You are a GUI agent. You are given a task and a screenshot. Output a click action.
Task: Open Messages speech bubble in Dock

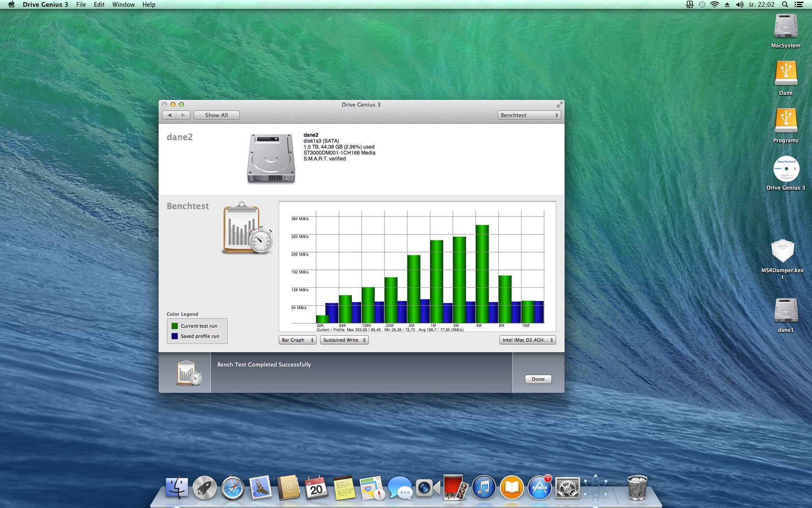(x=400, y=488)
